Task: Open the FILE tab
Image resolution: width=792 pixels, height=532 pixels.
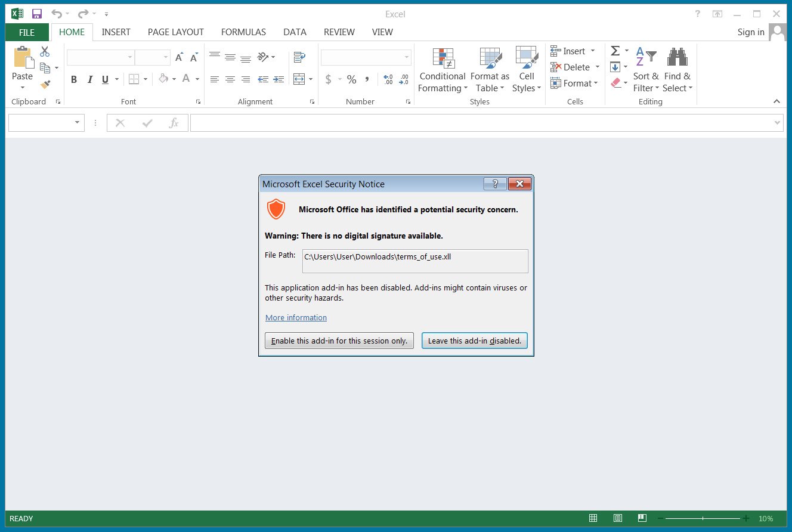Action: pyautogui.click(x=27, y=32)
